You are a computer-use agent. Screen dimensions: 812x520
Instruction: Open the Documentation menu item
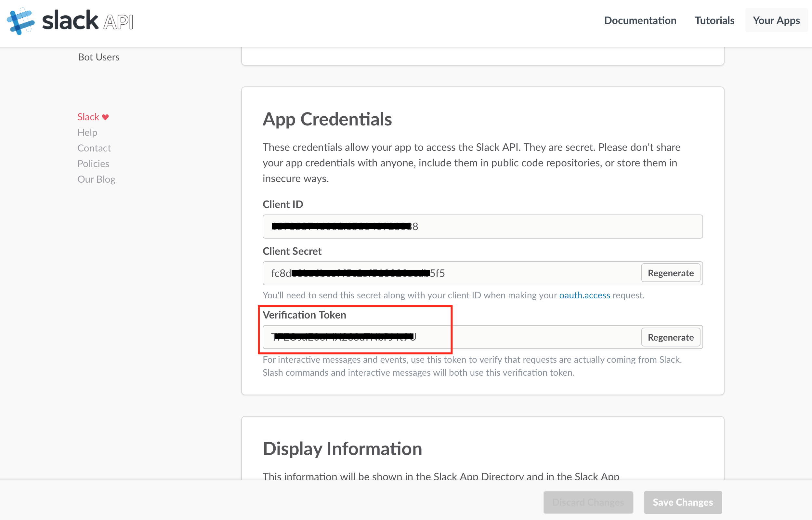tap(640, 20)
